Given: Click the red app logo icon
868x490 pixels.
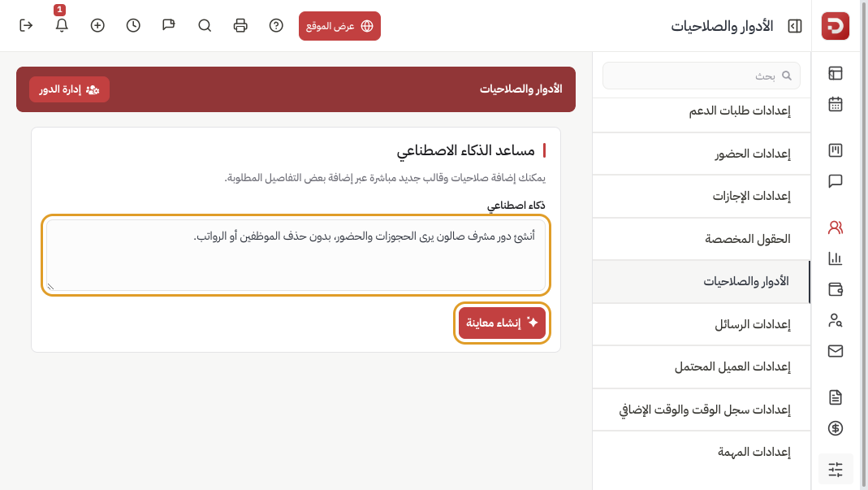Looking at the screenshot, I should click(835, 25).
